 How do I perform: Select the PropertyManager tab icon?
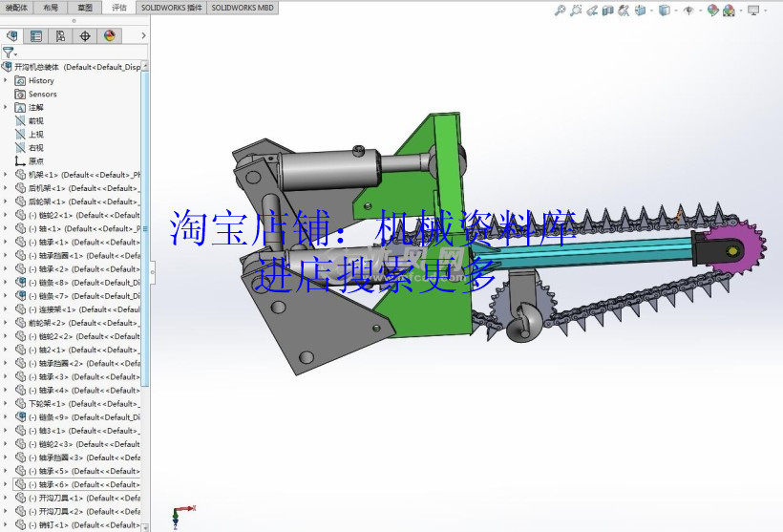(x=36, y=36)
